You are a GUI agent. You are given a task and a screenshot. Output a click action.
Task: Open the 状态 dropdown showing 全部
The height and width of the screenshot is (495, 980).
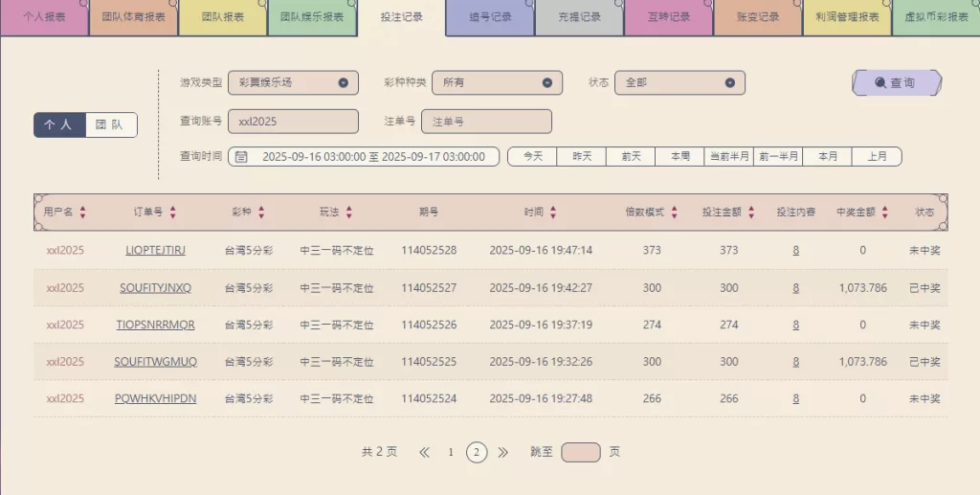[679, 83]
